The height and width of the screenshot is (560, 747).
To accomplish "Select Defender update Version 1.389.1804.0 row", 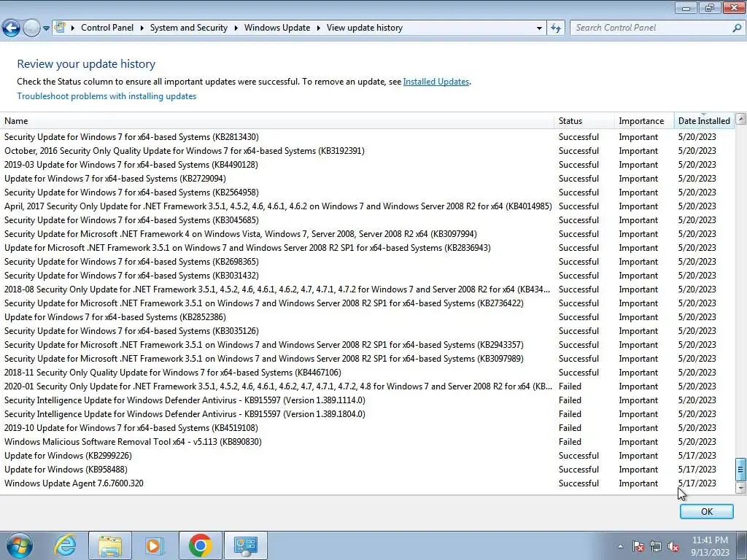I will coord(367,414).
